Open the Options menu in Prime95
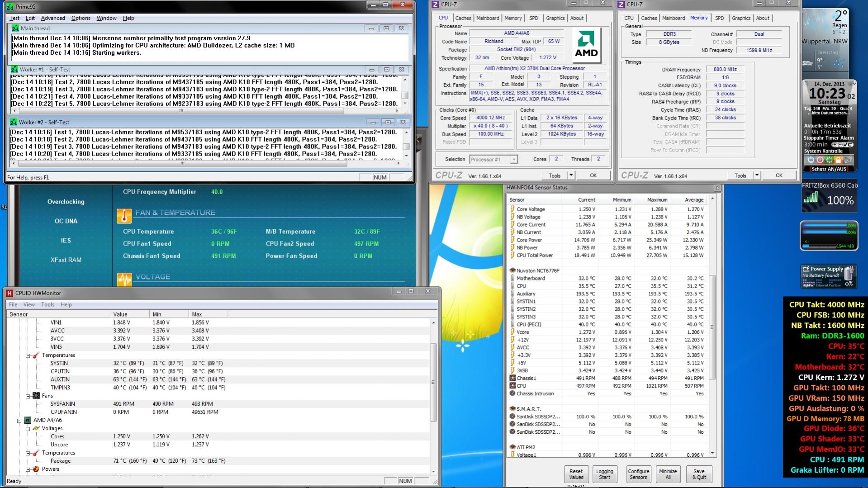 pos(81,18)
